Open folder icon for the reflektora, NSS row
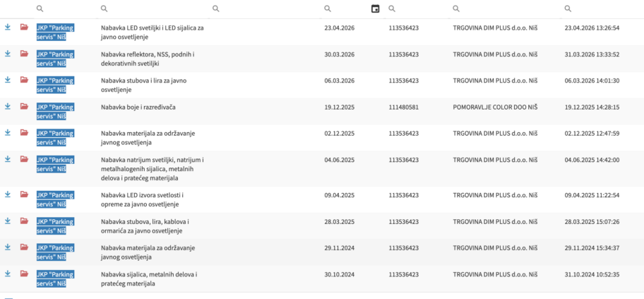Image resolution: width=644 pixels, height=299 pixels. [24, 54]
